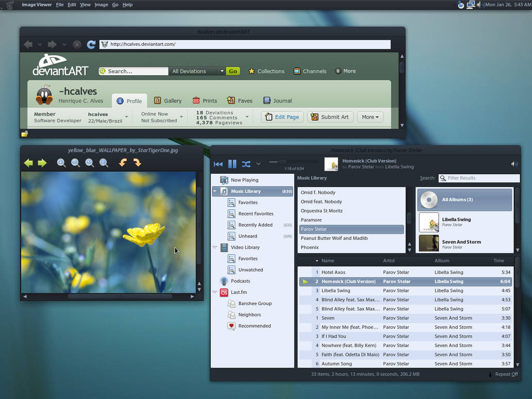The width and height of the screenshot is (532, 399).
Task: Open the More dropdown button on profile
Action: click(x=370, y=117)
